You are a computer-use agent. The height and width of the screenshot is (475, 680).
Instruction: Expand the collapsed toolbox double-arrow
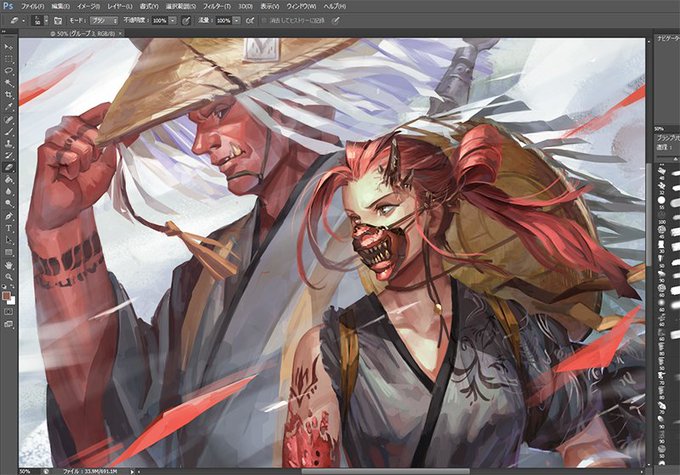click(3, 32)
